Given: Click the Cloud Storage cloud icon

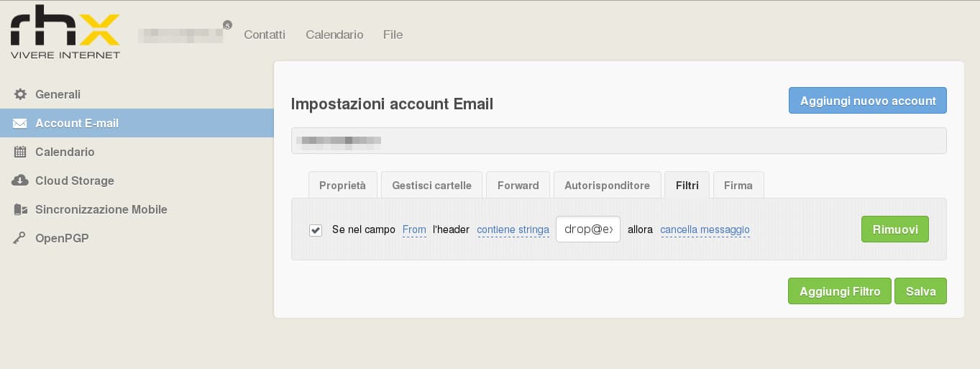Looking at the screenshot, I should [20, 181].
